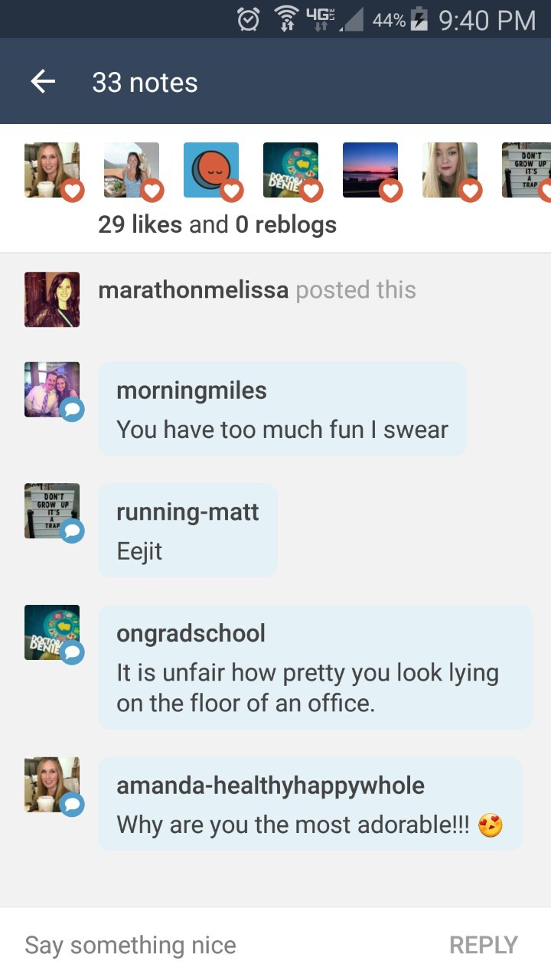
Task: Tap the Wi-Fi status bar icon
Action: coord(286,20)
